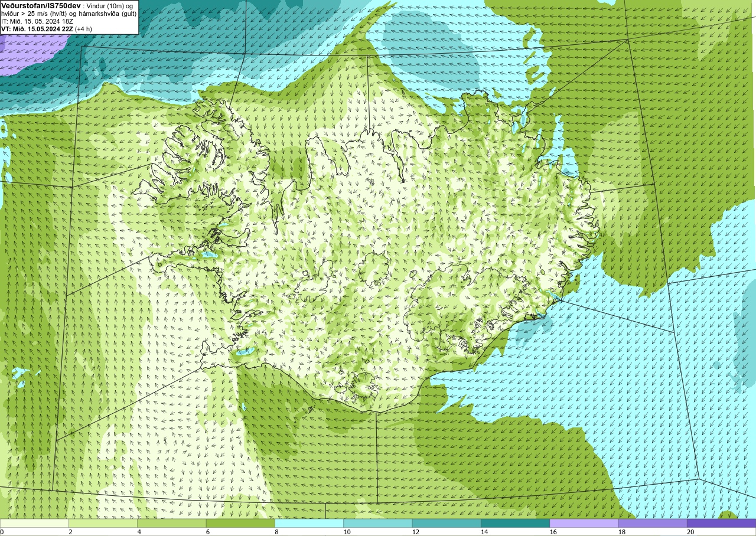Pick the light cyan 8–10 m/s legend swatch
The image size is (756, 536).
[x=309, y=523]
